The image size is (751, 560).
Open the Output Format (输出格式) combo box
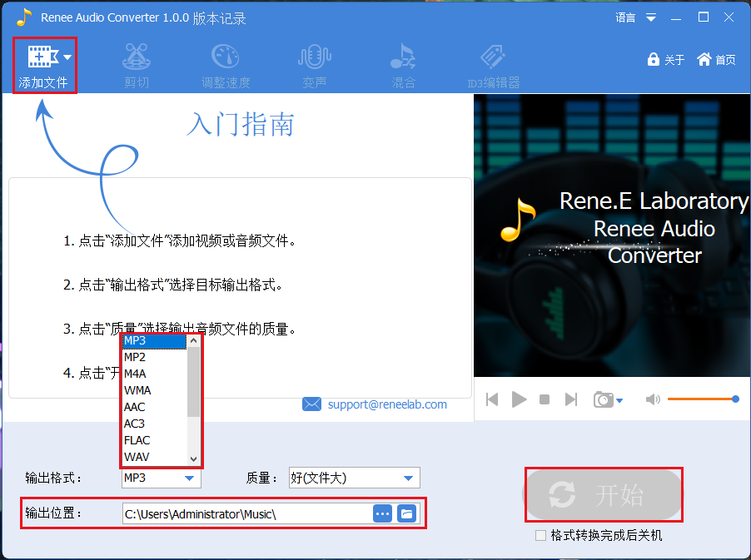(x=162, y=478)
